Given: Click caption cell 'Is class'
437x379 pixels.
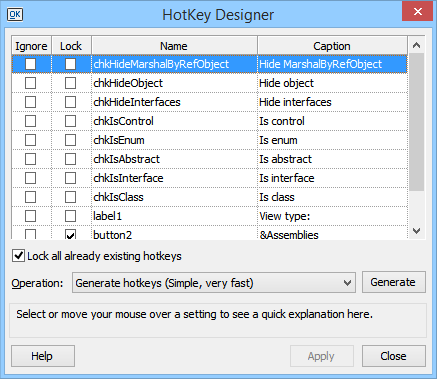Looking at the screenshot, I should (x=332, y=197).
